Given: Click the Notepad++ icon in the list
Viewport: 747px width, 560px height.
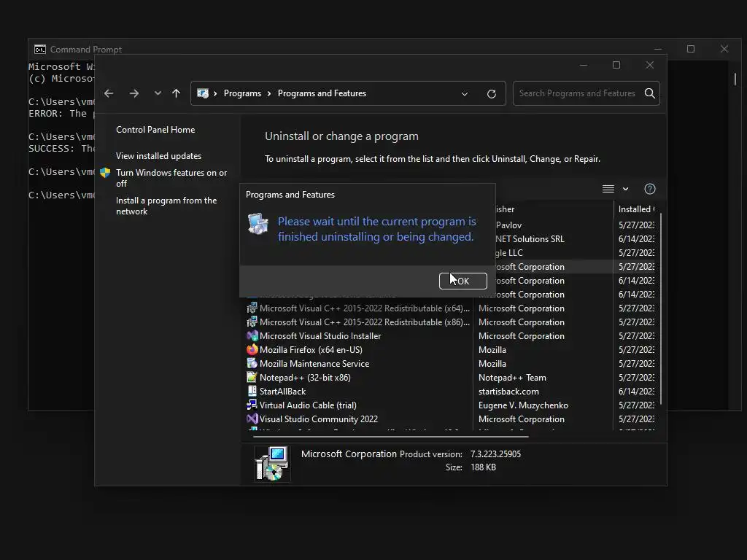Looking at the screenshot, I should tap(252, 377).
